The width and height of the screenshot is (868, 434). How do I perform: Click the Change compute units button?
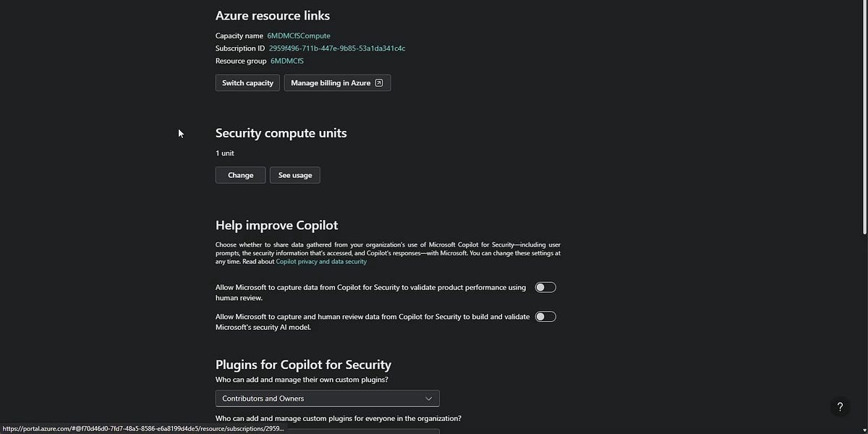[x=241, y=175]
